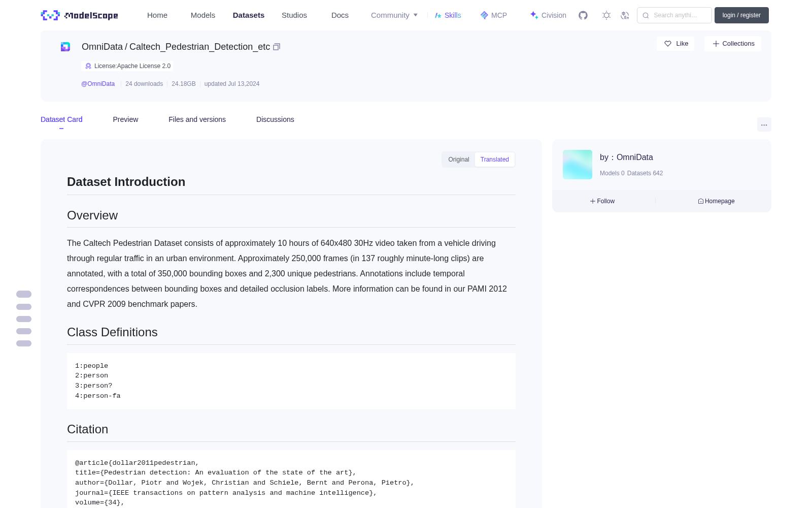Toggle the light/dark theme sun icon
Screen dimensions: 812x508
pos(606,15)
